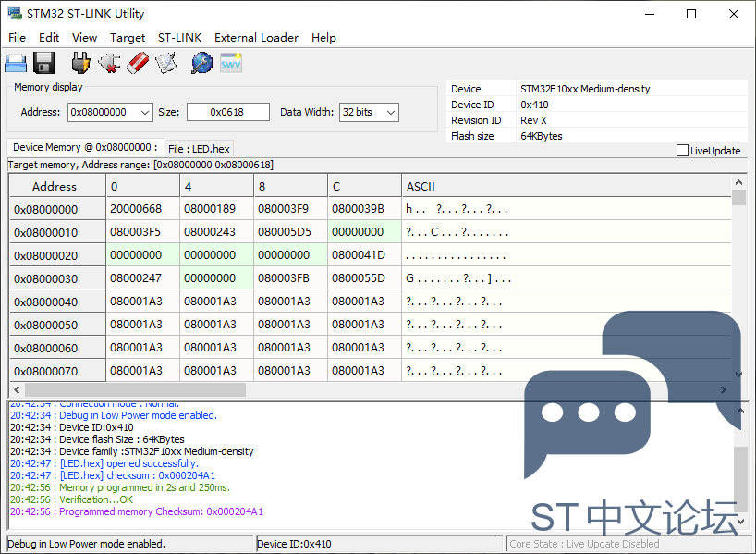Click address row 0x08000000

pyautogui.click(x=57, y=209)
